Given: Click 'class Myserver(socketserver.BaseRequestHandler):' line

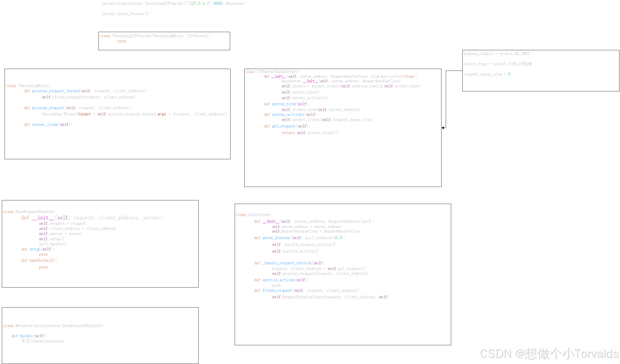Looking at the screenshot, I should click(54, 326).
